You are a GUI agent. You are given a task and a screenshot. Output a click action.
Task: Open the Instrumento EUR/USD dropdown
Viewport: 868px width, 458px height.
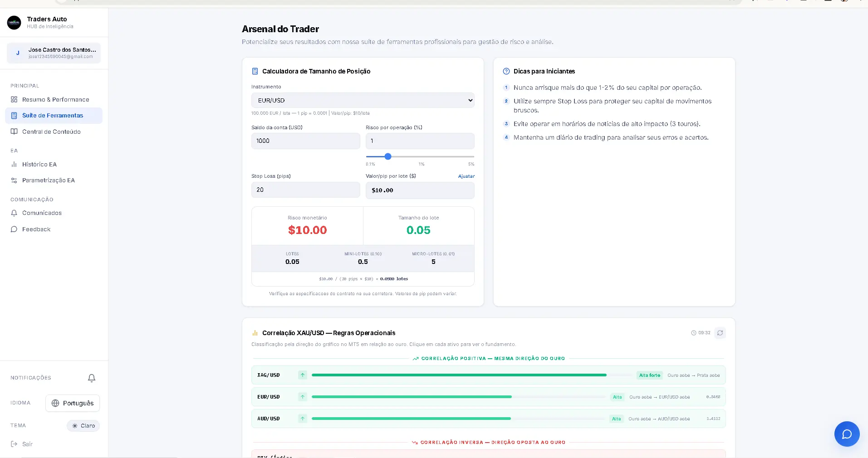click(x=363, y=100)
